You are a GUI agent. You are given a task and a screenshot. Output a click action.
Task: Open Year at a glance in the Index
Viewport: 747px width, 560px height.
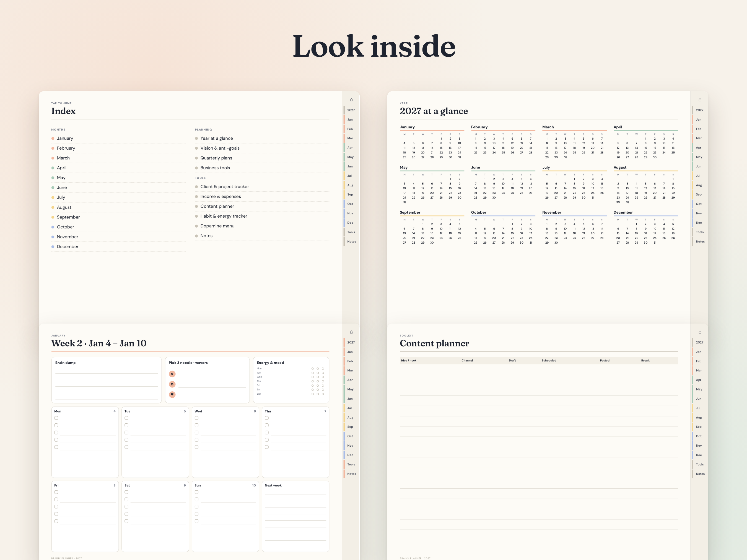pos(262,138)
